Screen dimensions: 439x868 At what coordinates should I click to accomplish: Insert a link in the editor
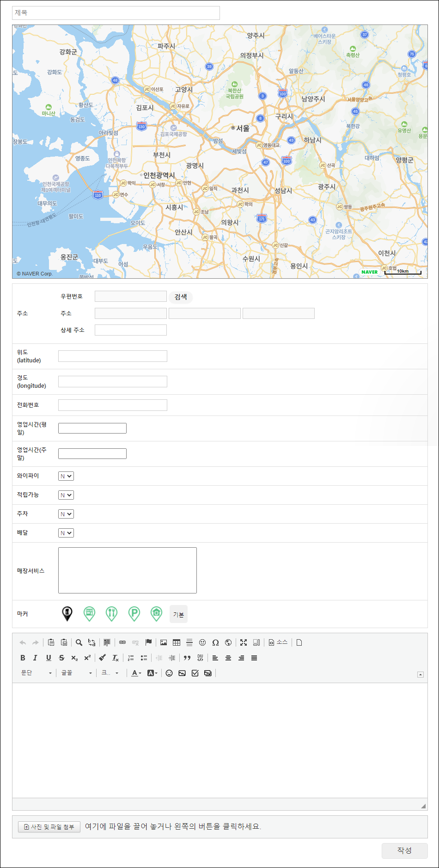(122, 642)
